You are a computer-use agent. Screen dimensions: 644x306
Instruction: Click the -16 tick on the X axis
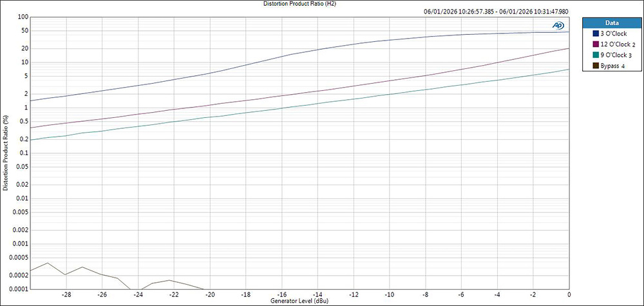pos(281,294)
